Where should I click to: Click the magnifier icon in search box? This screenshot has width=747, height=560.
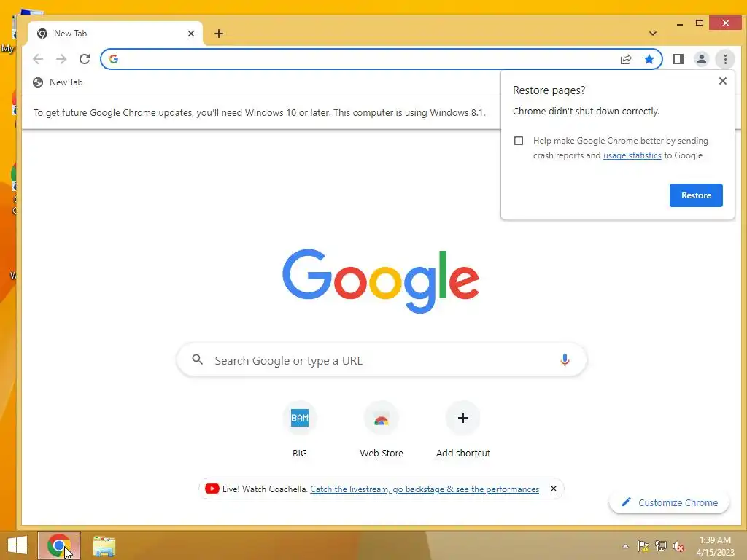pos(197,359)
